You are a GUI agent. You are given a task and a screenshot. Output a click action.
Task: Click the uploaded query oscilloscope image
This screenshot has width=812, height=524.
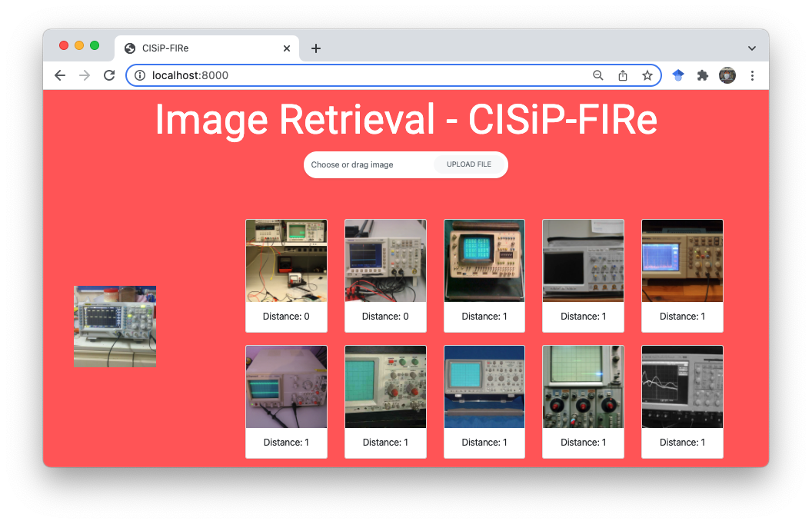click(x=115, y=327)
